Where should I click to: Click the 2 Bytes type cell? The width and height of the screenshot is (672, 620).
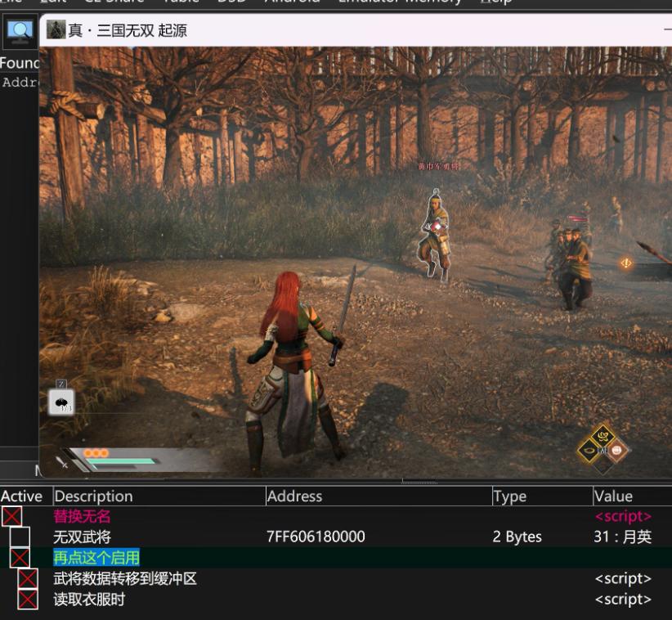pyautogui.click(x=517, y=537)
